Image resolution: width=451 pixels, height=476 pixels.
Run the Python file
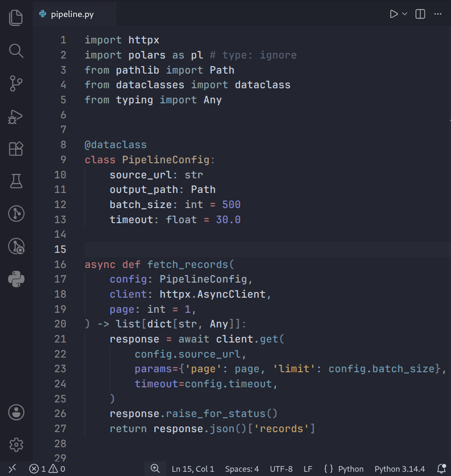point(393,14)
